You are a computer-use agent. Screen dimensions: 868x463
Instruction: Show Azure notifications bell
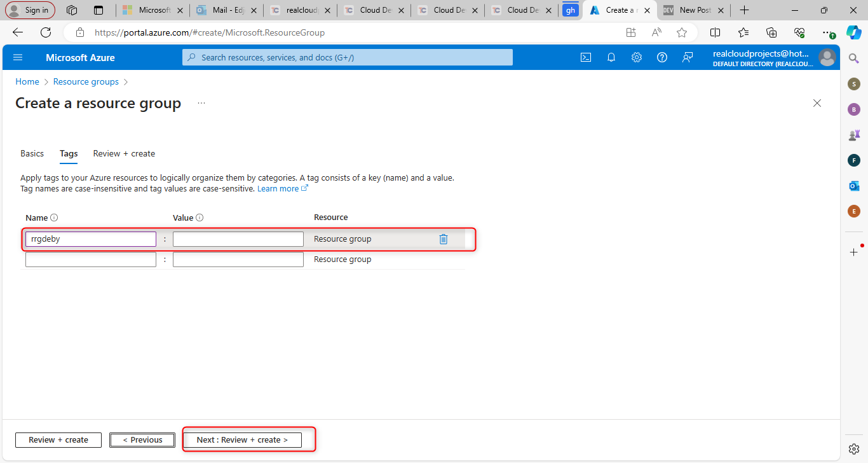[611, 57]
